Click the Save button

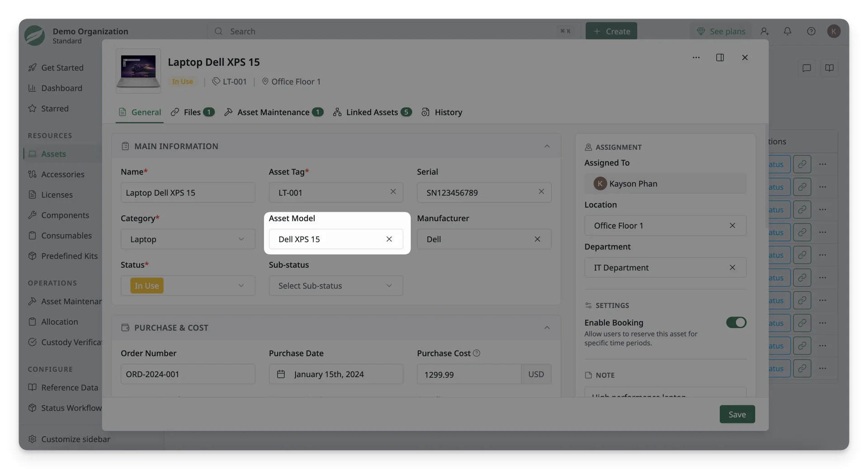tap(737, 414)
